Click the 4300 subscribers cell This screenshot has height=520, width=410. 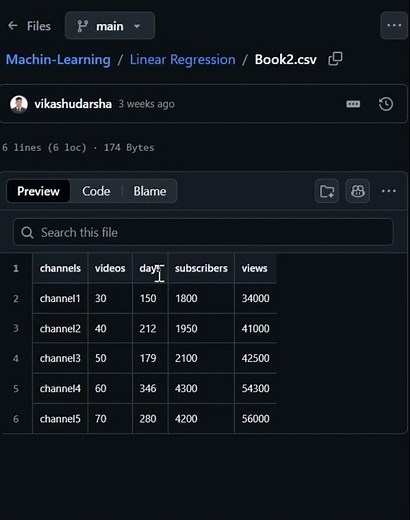[201, 388]
